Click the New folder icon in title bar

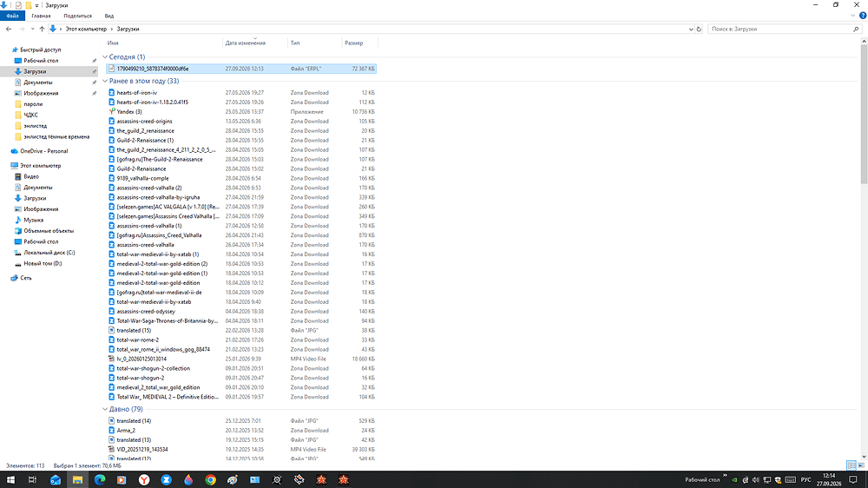coord(29,5)
